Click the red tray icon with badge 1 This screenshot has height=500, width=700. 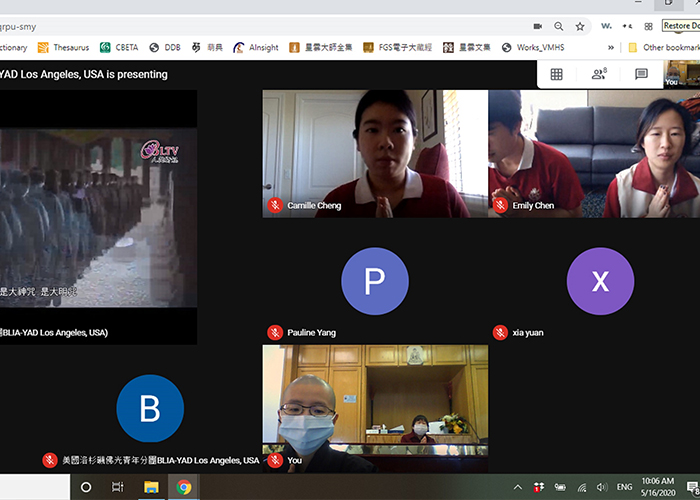[539, 487]
